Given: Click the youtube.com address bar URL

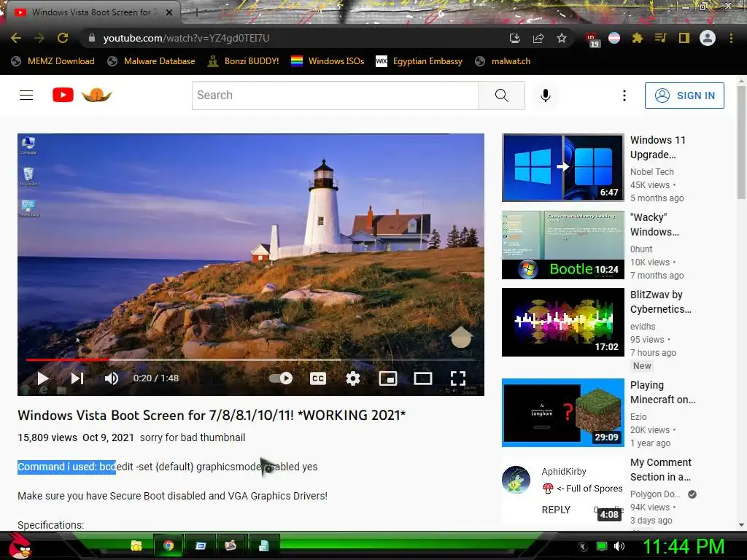Looking at the screenshot, I should pyautogui.click(x=186, y=38).
